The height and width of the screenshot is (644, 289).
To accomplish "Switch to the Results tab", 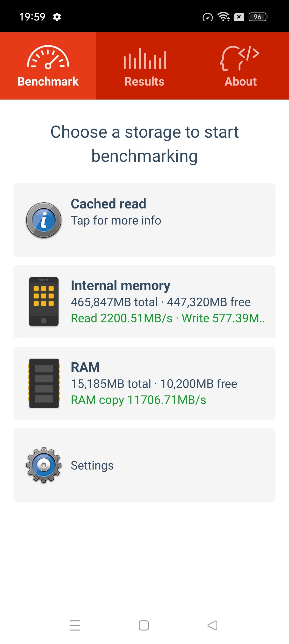I will (x=144, y=81).
